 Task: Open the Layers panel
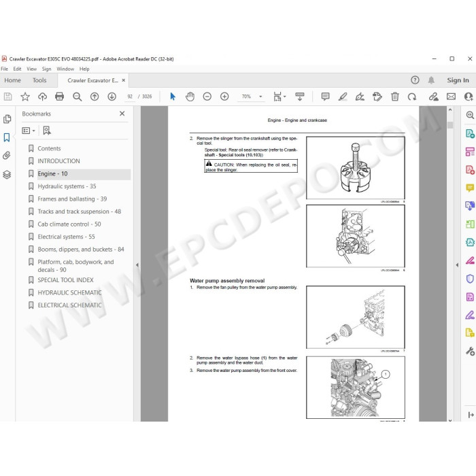pyautogui.click(x=7, y=175)
